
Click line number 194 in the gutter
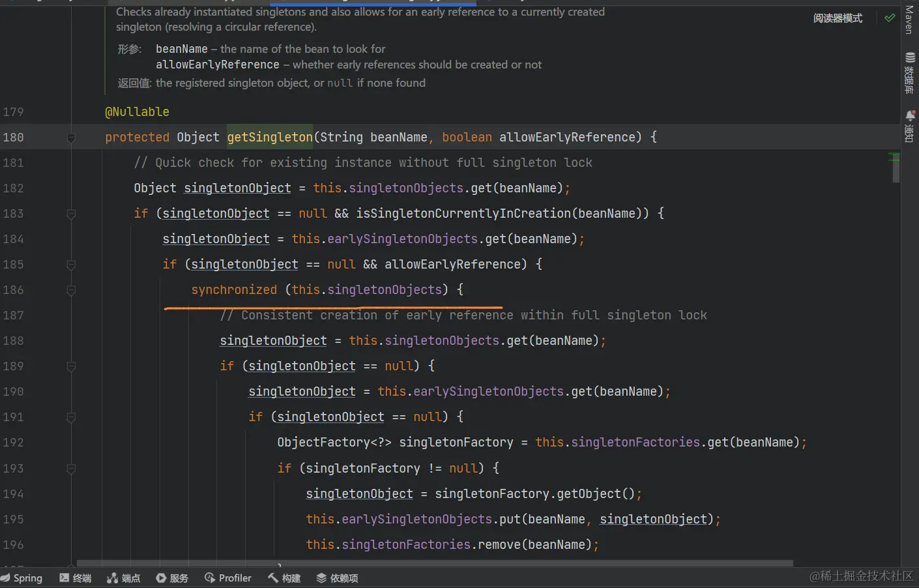coord(13,494)
